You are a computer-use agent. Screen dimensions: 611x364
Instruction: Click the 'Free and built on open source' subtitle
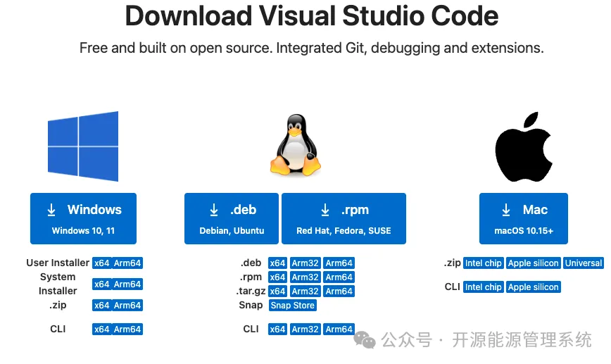click(312, 48)
